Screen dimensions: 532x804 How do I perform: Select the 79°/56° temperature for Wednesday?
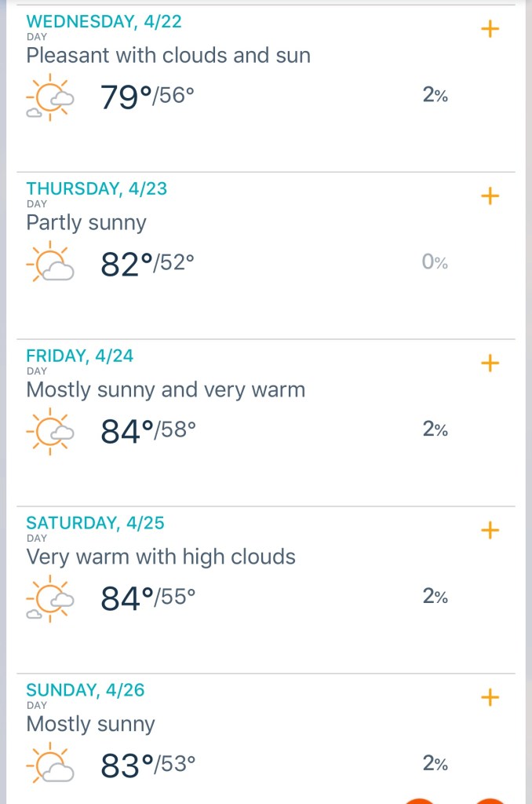148,97
